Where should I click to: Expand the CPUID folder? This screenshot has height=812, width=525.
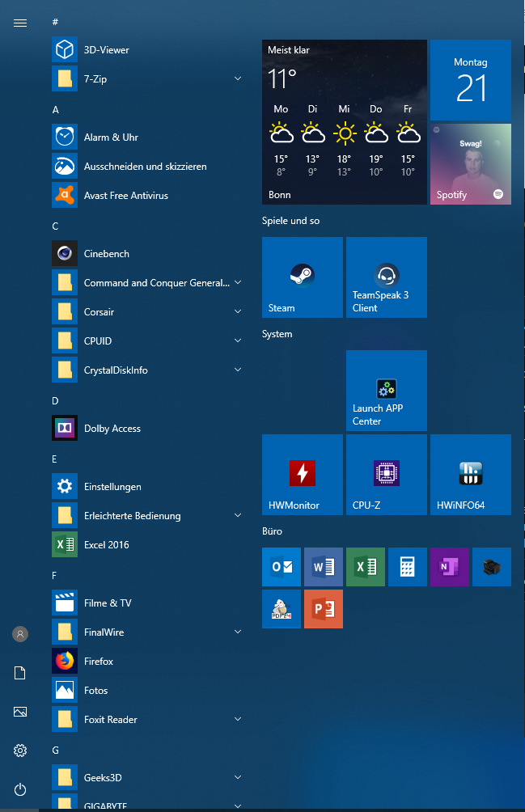click(238, 340)
